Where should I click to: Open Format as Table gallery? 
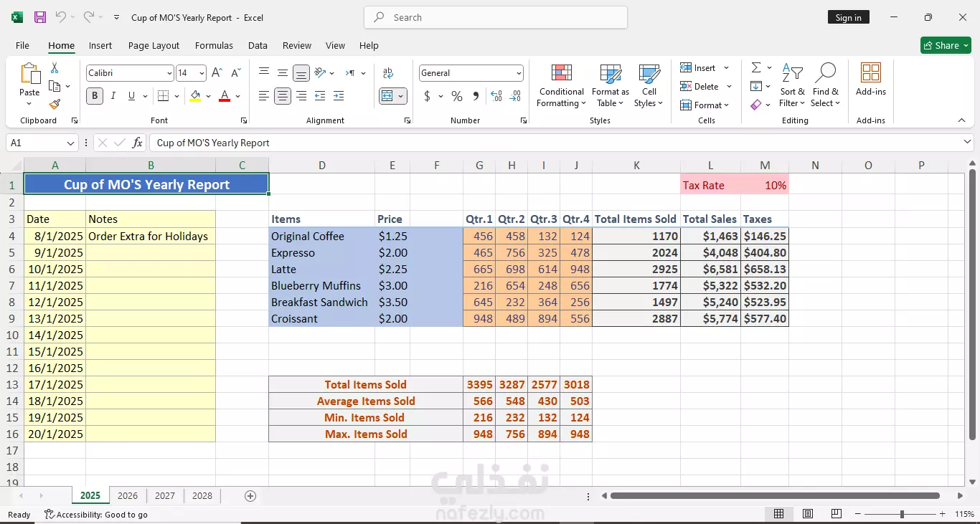click(610, 85)
